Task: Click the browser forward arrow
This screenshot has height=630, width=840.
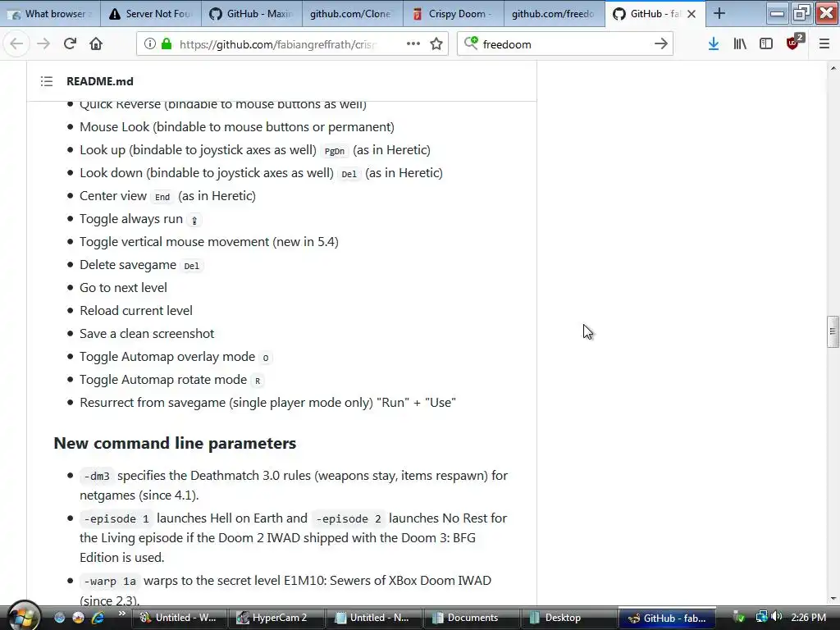Action: [43, 44]
